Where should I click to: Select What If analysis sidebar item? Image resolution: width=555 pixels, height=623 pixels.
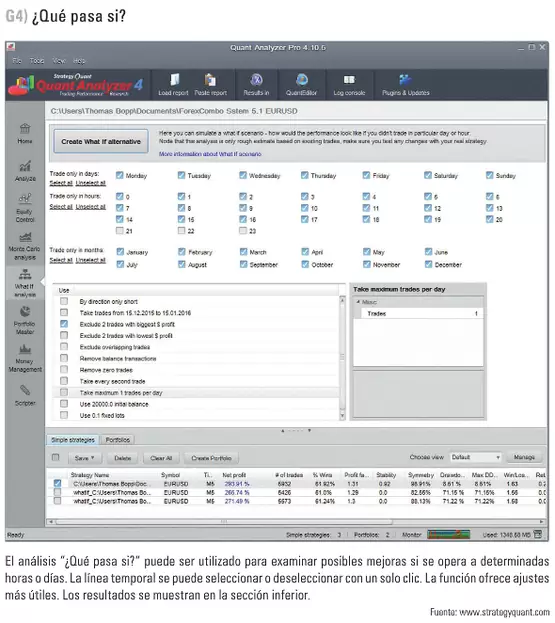coord(25,283)
